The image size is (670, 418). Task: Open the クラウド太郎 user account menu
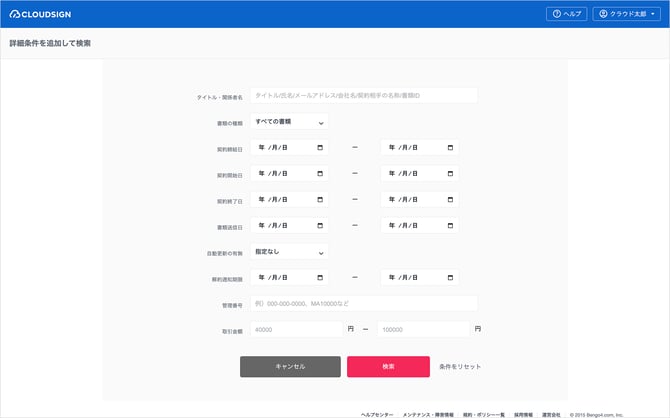[x=628, y=14]
